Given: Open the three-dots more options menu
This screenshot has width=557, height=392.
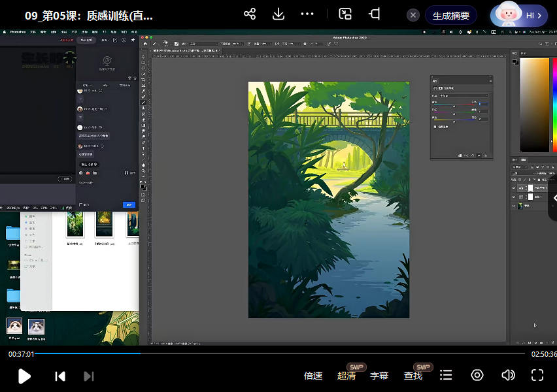Looking at the screenshot, I should point(307,14).
